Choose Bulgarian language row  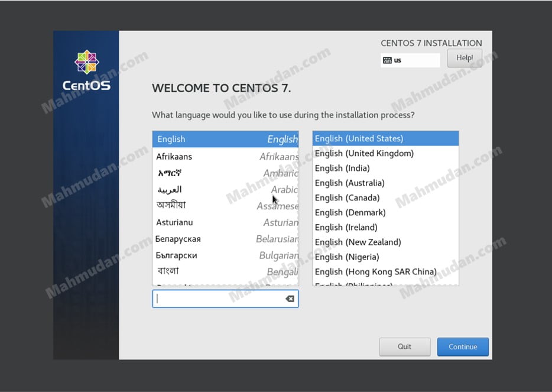click(x=225, y=255)
